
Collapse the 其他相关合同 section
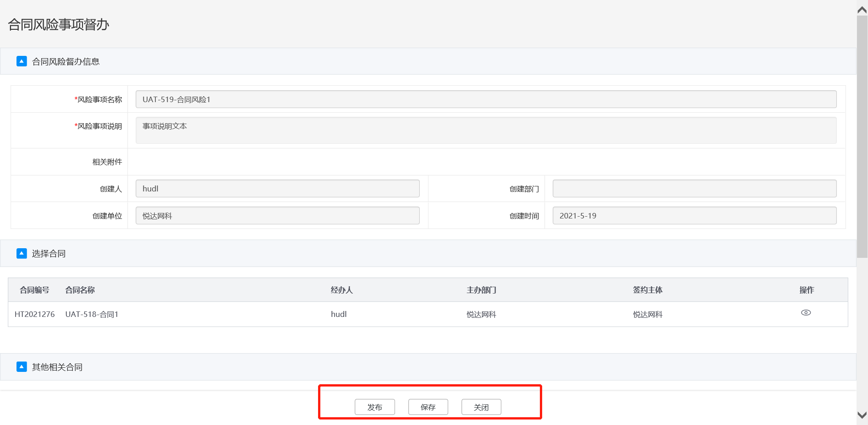(22, 367)
